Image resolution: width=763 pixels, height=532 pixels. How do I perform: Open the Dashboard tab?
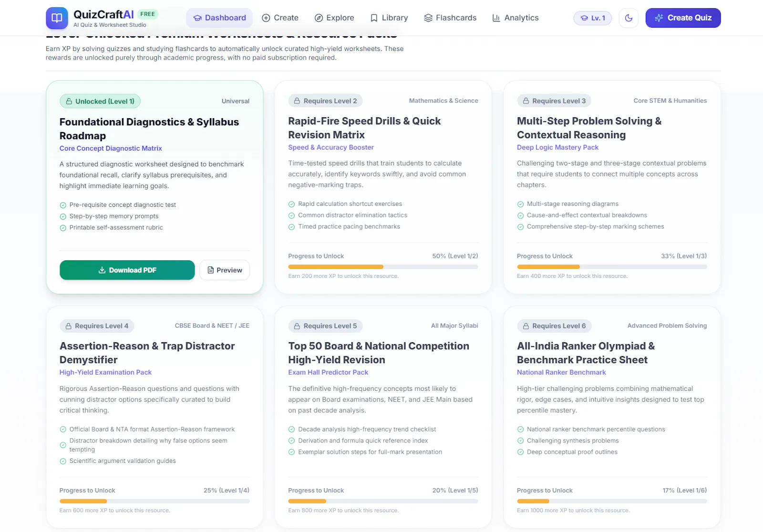[x=219, y=18]
